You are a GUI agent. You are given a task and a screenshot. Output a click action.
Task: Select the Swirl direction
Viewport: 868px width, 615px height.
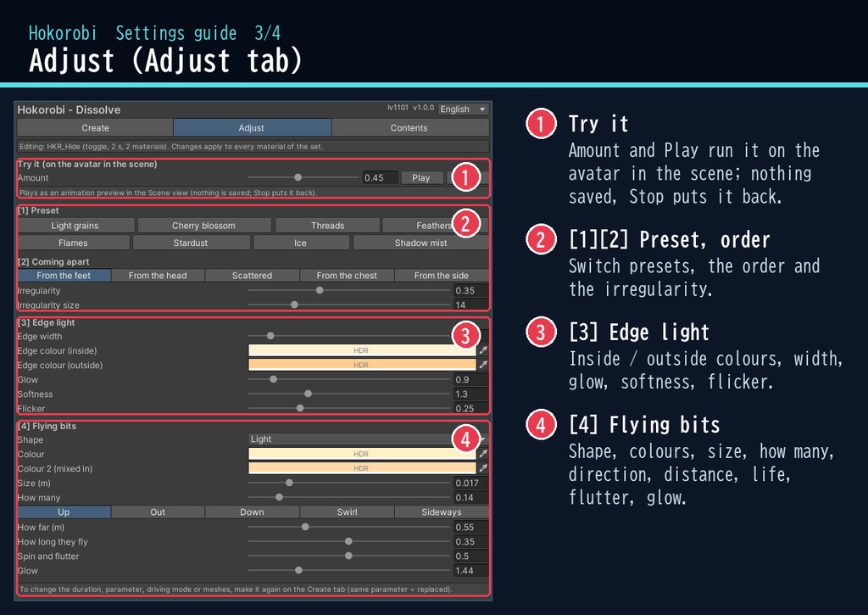[x=347, y=512]
